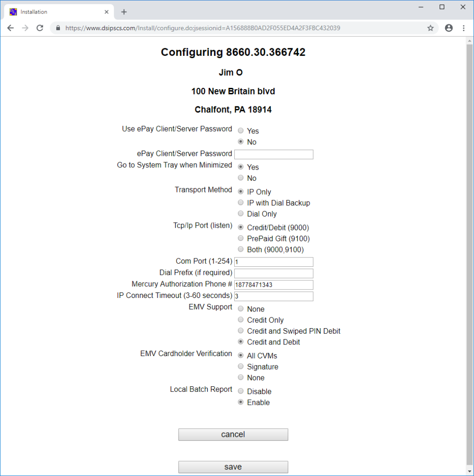
Task: Click the browser forward arrow
Action: [x=25, y=28]
